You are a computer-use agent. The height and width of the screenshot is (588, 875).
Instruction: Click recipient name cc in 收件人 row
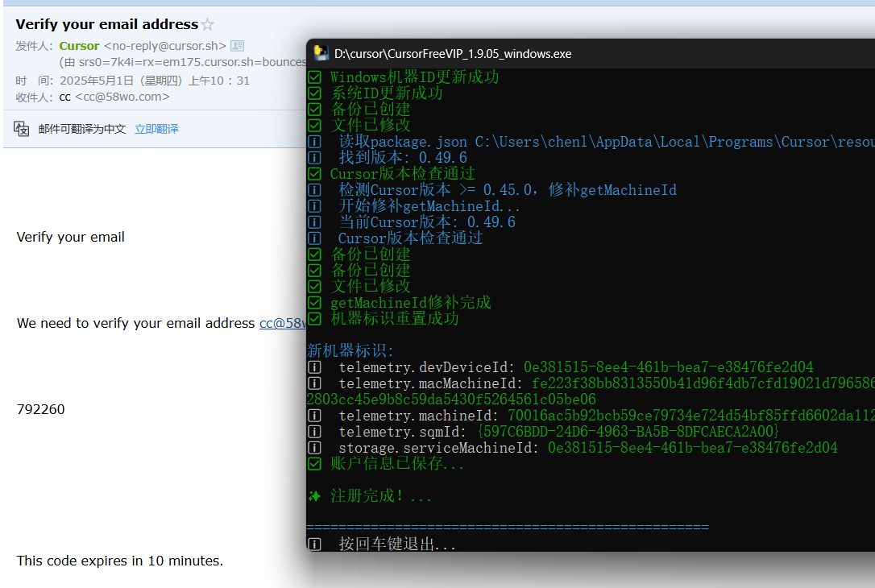point(65,97)
